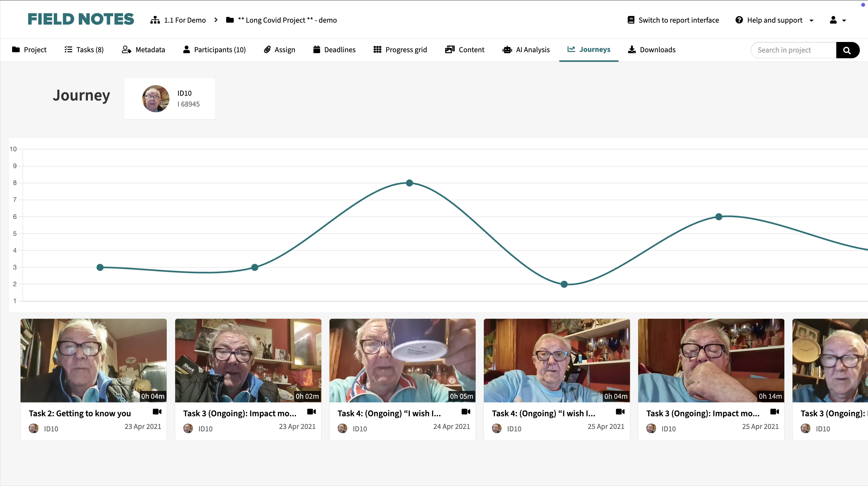Screen dimensions: 868x486
Task: Click the Journeys line-chart icon
Action: coord(571,50)
